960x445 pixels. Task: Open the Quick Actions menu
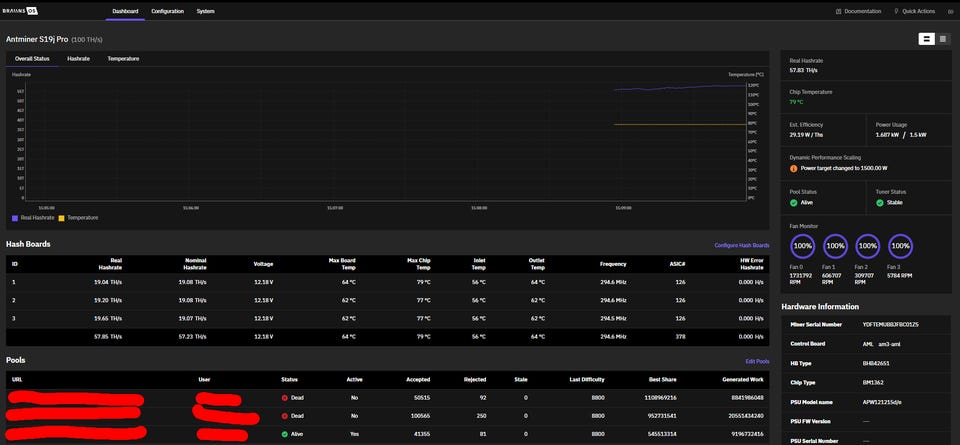(918, 11)
